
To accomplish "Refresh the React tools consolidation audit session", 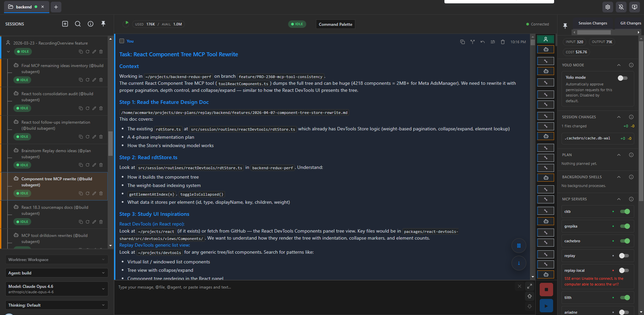I will 88,108.
